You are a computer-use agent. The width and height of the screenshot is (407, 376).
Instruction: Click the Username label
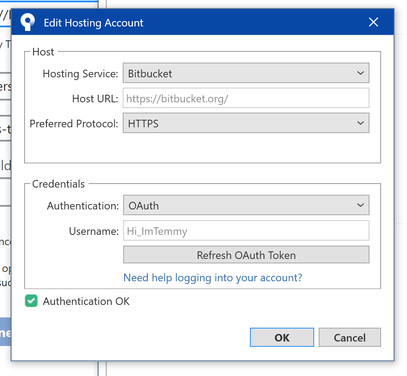(94, 231)
